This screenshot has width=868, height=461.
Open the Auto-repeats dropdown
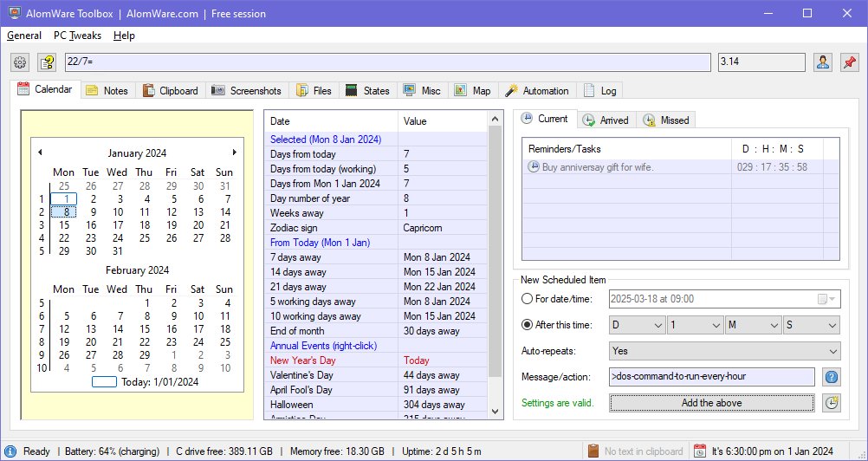[x=724, y=351]
